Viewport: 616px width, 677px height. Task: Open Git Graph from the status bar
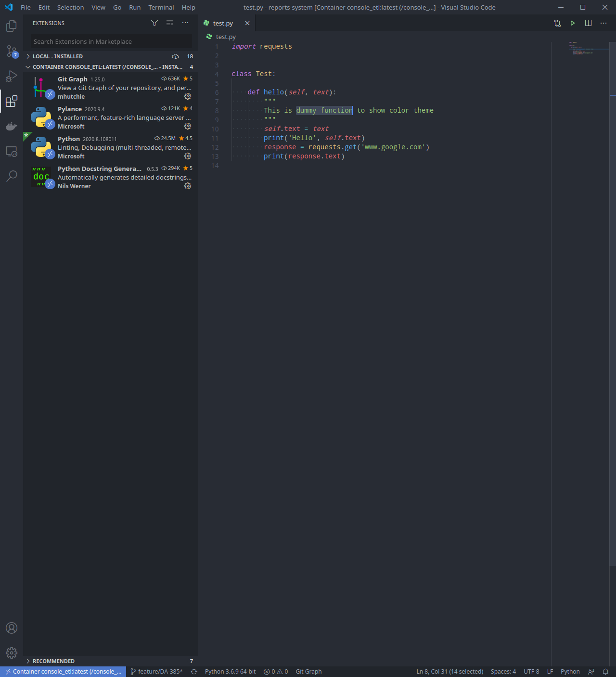(x=308, y=671)
